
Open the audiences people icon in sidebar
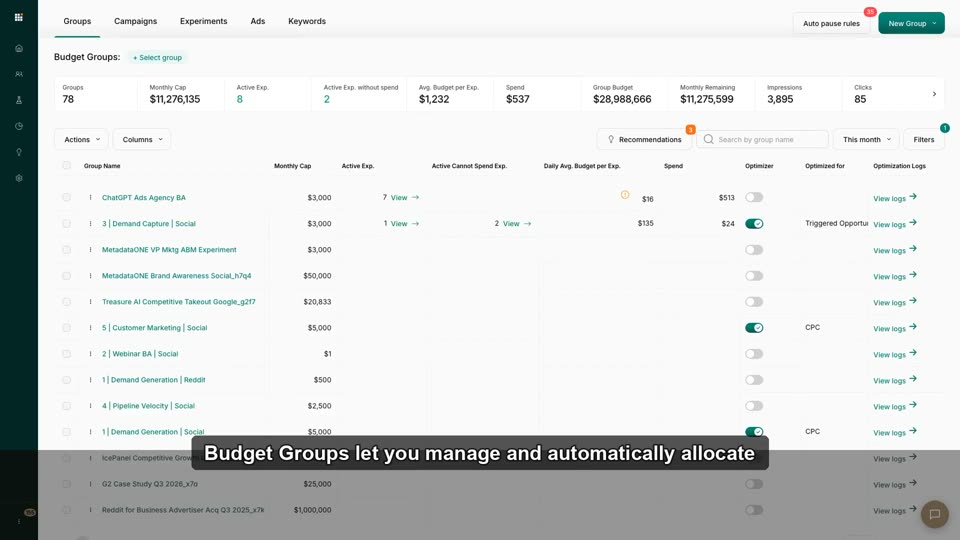pyautogui.click(x=19, y=74)
